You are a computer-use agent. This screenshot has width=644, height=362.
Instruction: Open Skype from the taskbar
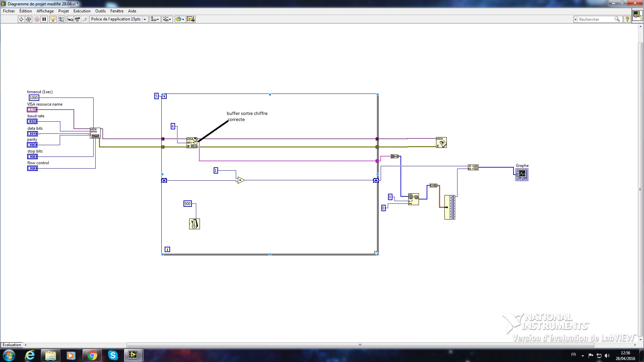point(113,355)
